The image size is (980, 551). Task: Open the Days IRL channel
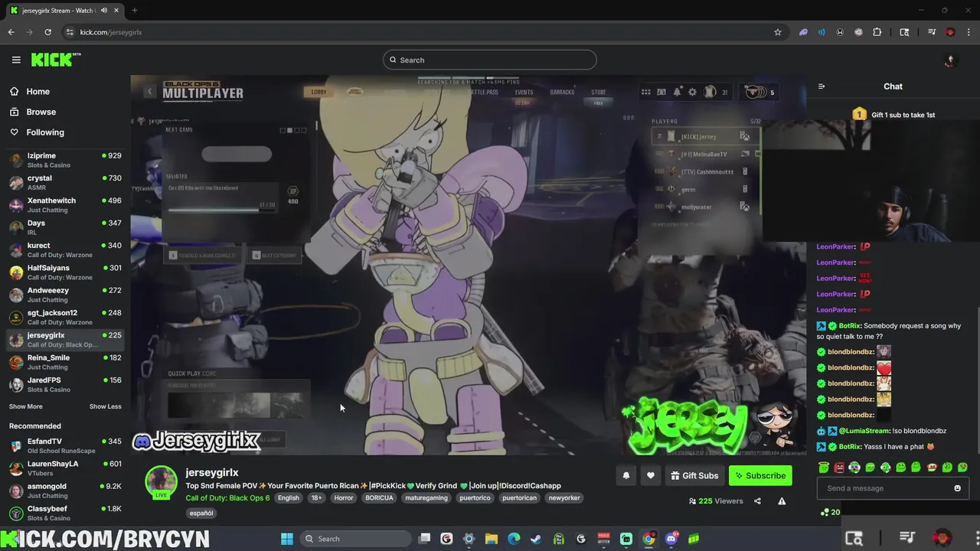point(65,227)
